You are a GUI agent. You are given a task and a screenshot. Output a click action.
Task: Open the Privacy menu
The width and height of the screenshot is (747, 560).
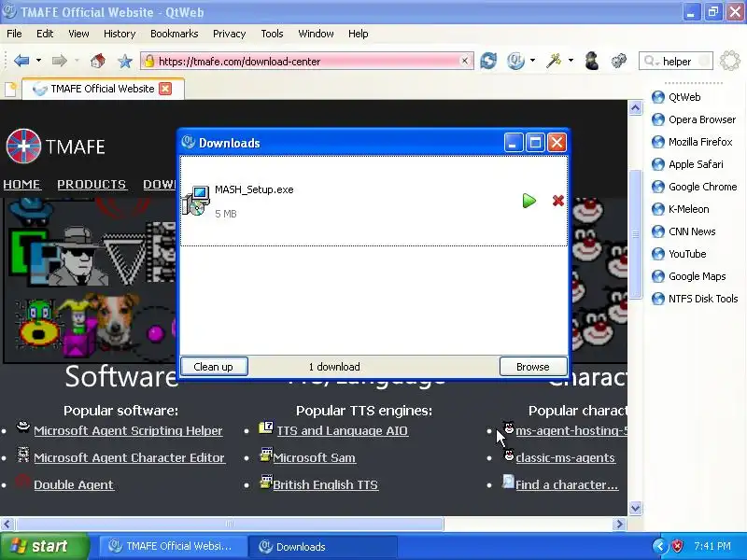(x=229, y=34)
